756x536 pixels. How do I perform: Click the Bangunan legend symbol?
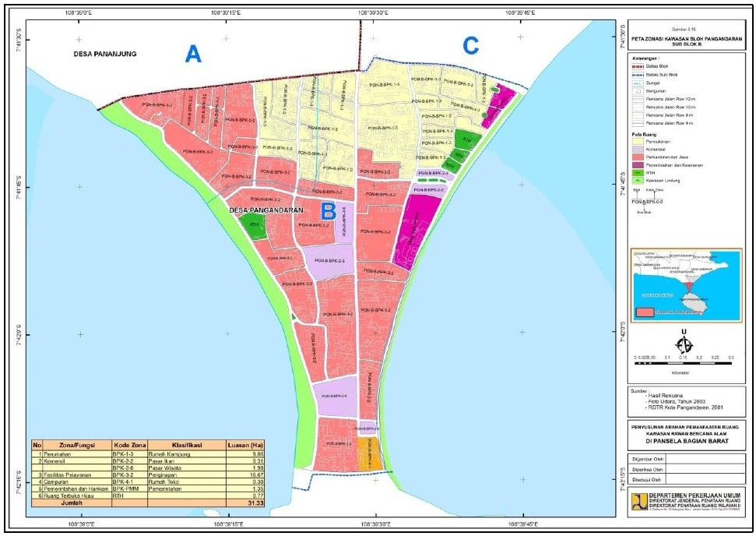638,91
